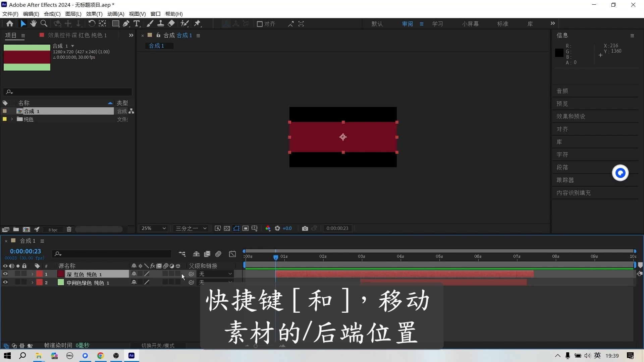Open the Graph Editor in the timeline
644x362 pixels.
coord(232,254)
